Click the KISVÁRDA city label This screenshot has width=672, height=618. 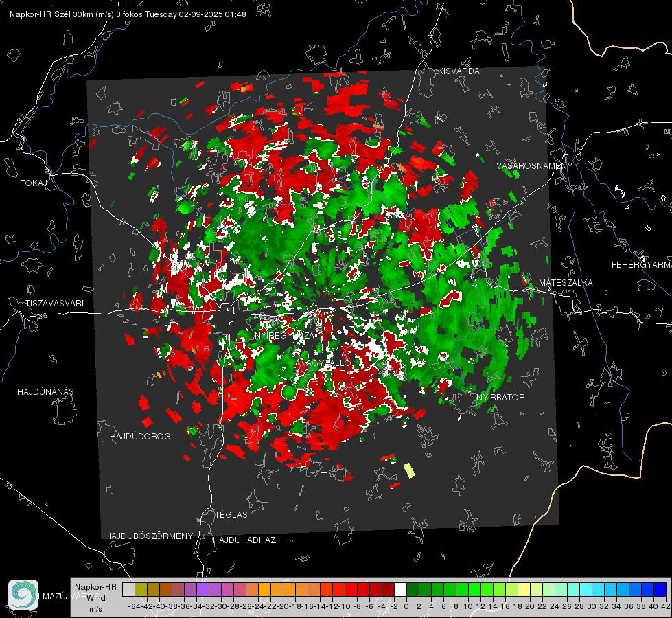[459, 71]
